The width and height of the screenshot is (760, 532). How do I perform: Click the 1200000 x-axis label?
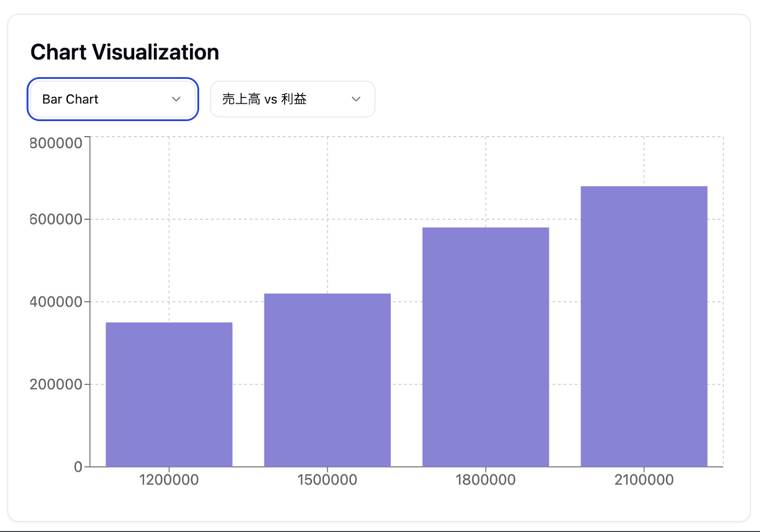(169, 480)
